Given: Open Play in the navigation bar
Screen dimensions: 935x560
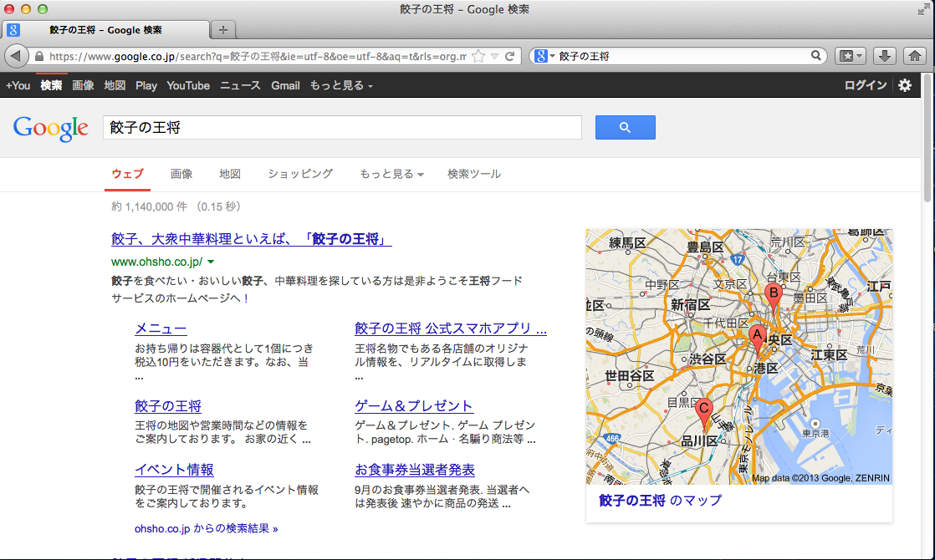Looking at the screenshot, I should 146,85.
